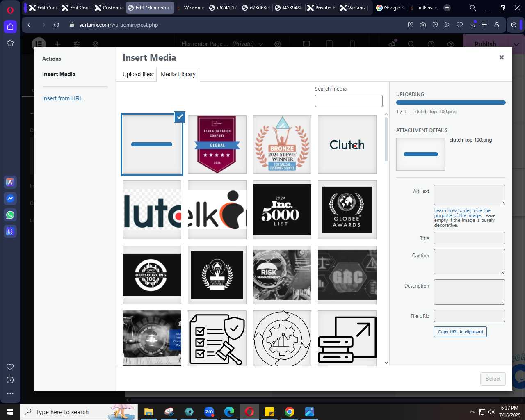Open Opera sidebar Messenger icon
This screenshot has width=525, height=420.
coord(10,199)
